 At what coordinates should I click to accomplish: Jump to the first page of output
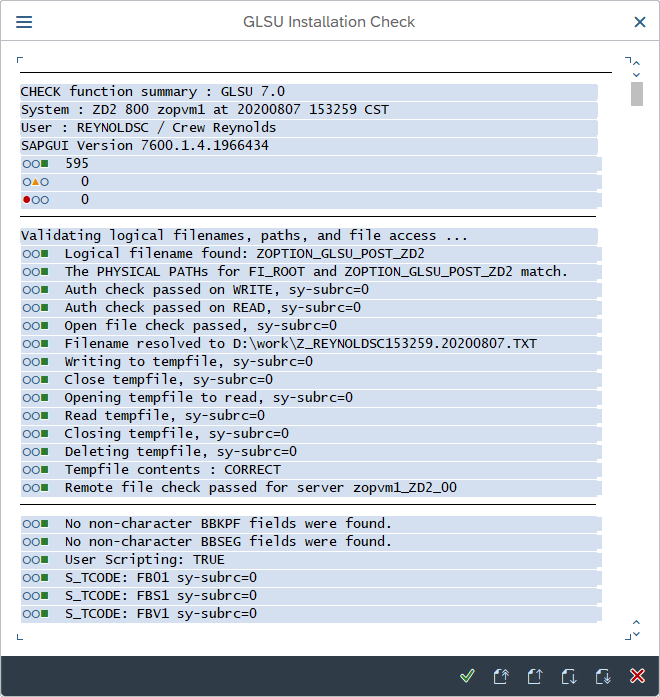(x=501, y=676)
